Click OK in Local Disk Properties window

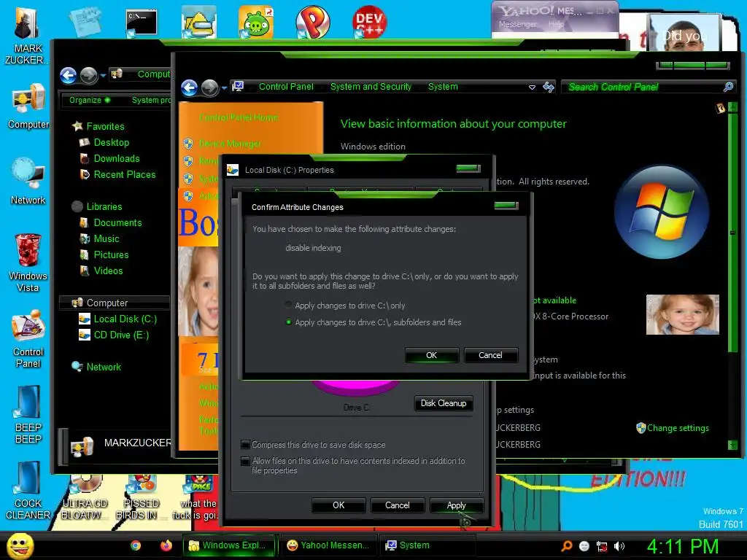[338, 505]
